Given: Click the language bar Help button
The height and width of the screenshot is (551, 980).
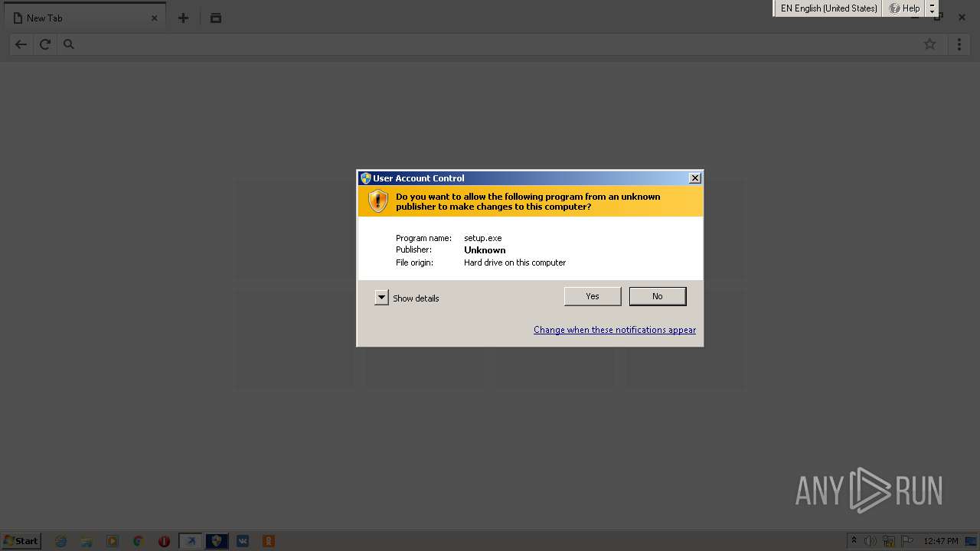Looking at the screenshot, I should point(904,8).
